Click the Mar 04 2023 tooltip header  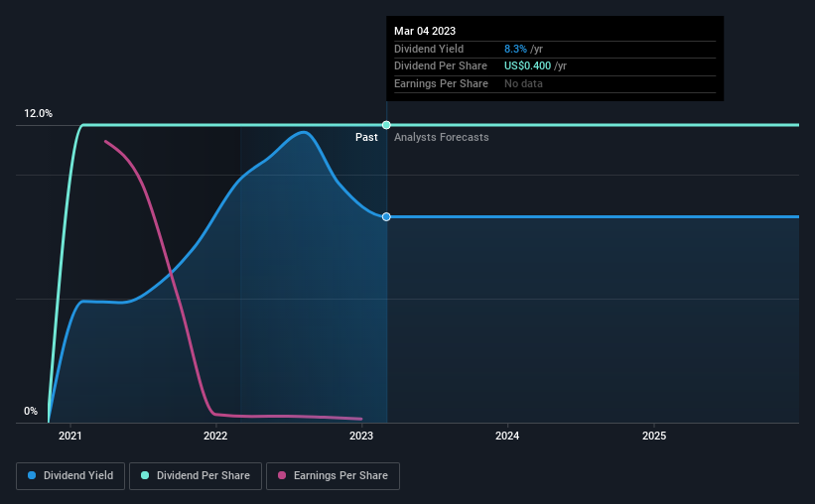[x=425, y=31]
